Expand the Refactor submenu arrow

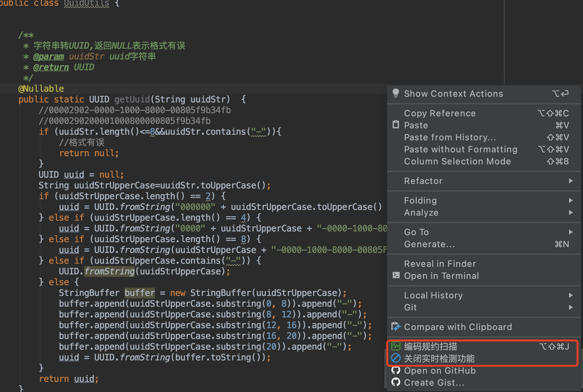570,181
